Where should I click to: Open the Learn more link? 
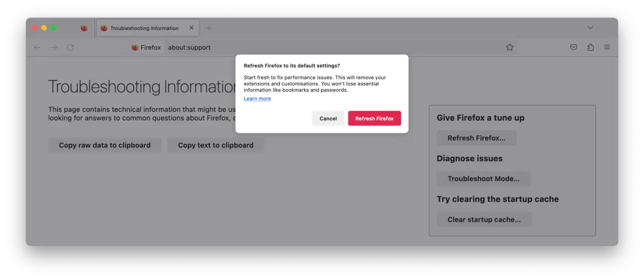(257, 98)
